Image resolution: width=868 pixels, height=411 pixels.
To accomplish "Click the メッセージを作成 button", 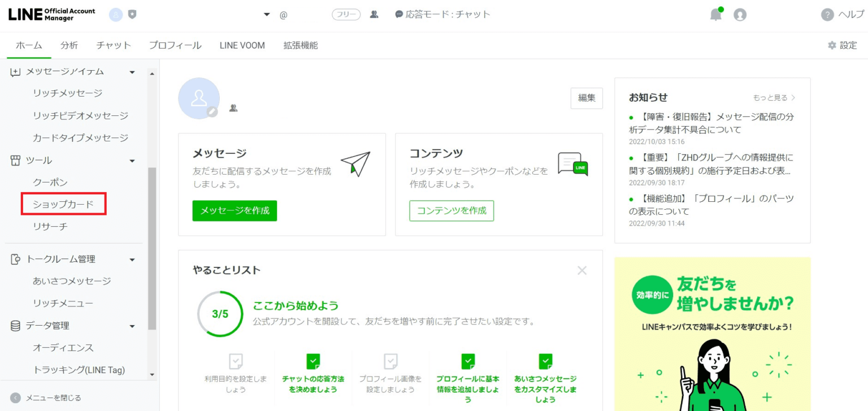I will click(x=235, y=210).
